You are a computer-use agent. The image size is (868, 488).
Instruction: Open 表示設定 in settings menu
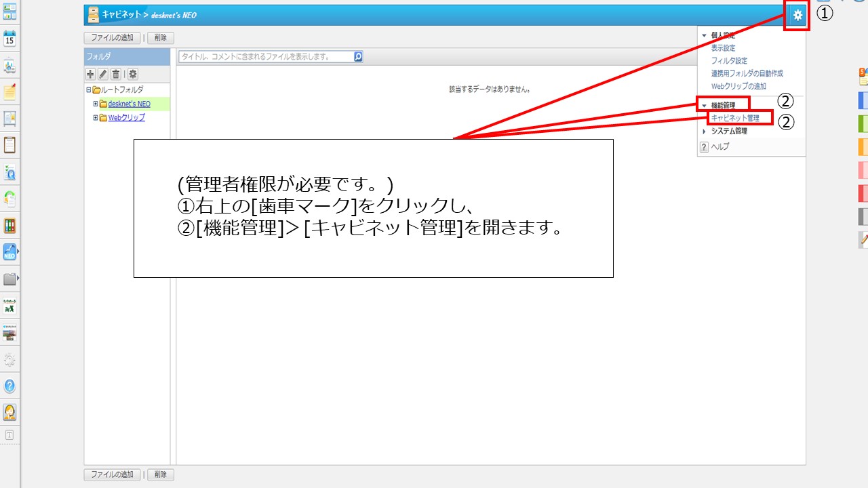(723, 48)
